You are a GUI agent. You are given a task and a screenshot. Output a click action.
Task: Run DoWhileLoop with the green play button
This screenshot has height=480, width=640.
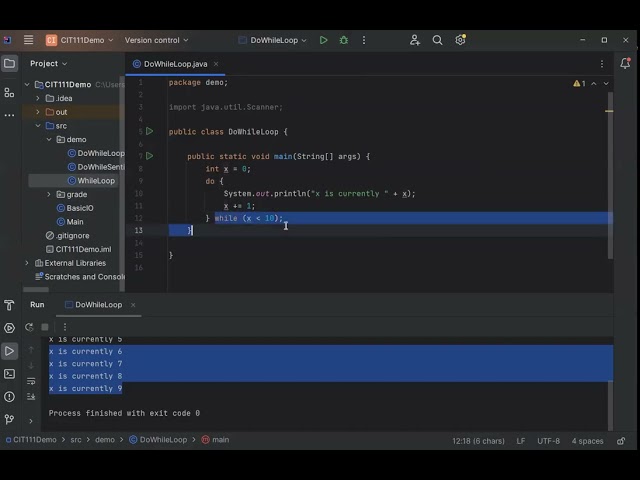click(323, 40)
